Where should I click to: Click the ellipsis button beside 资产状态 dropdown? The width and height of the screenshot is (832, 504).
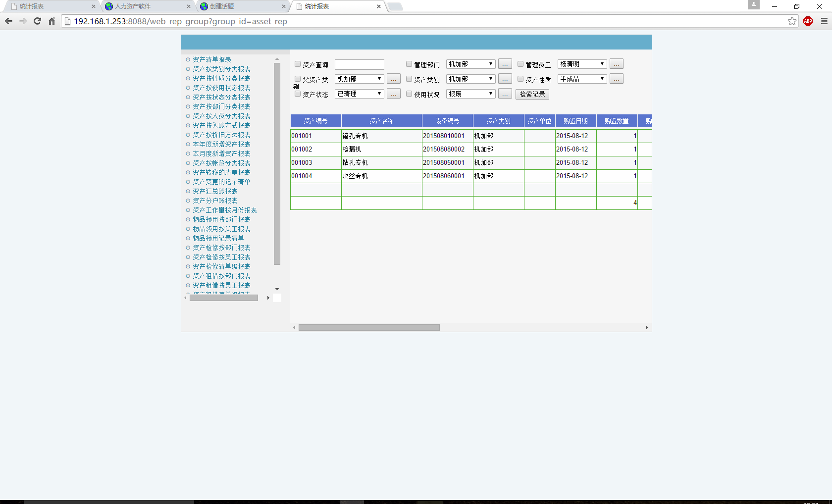(x=393, y=94)
